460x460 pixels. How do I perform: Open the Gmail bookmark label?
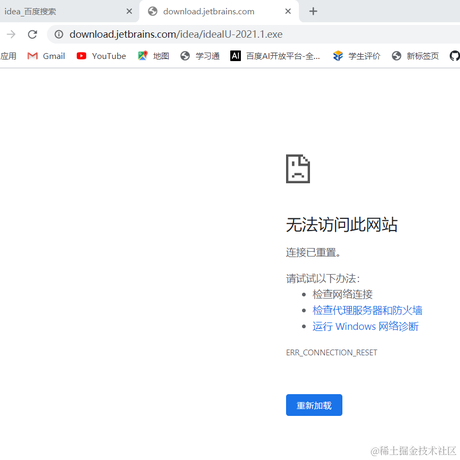(54, 56)
